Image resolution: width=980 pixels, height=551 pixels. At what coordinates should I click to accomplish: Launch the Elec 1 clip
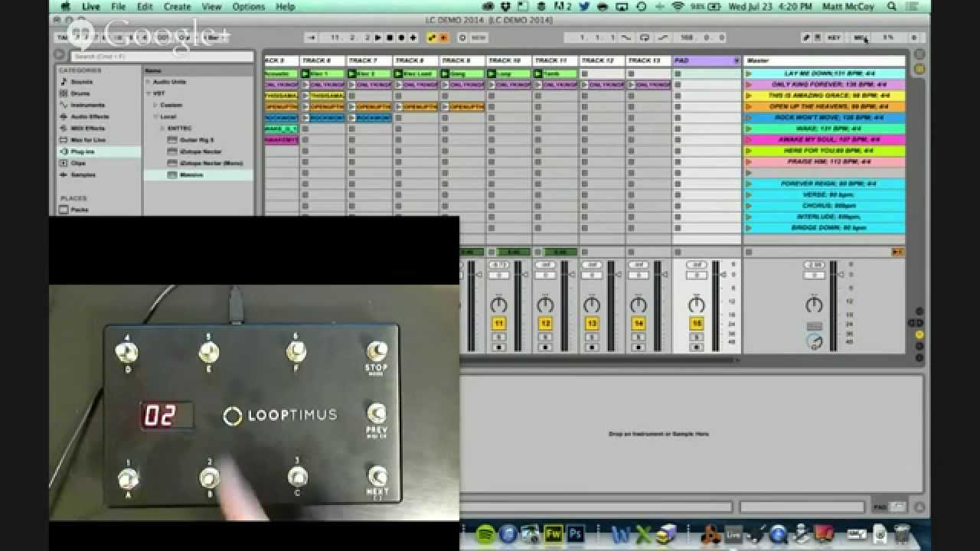click(x=306, y=74)
